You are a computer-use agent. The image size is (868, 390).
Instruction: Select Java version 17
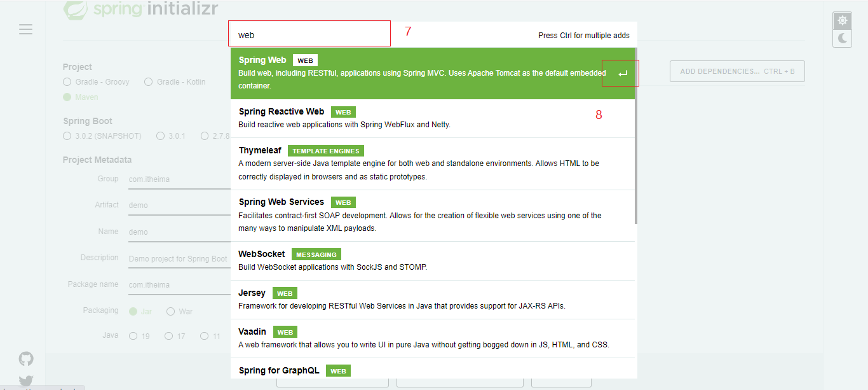tap(169, 336)
